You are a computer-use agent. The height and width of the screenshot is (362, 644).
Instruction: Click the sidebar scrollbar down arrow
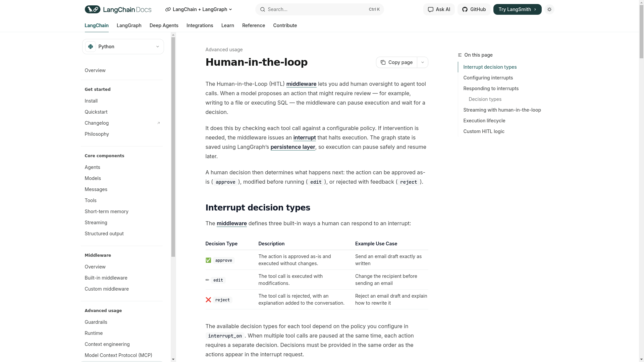173,359
